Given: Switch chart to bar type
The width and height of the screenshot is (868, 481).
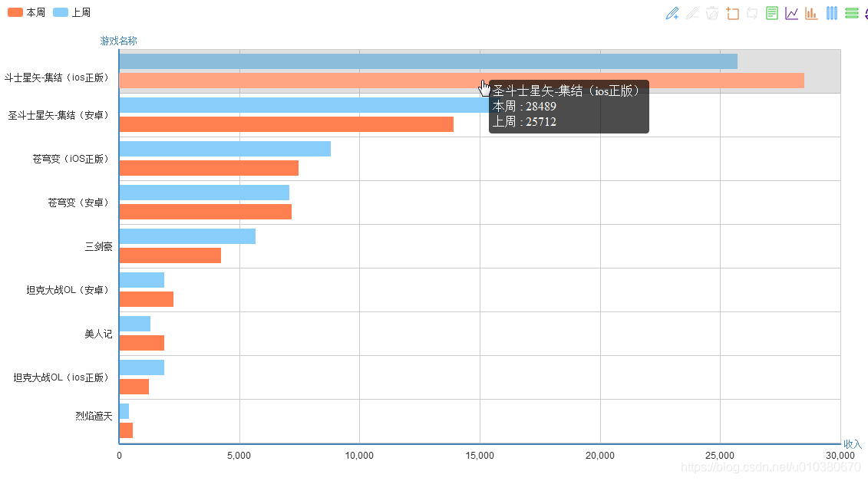Looking at the screenshot, I should (811, 13).
